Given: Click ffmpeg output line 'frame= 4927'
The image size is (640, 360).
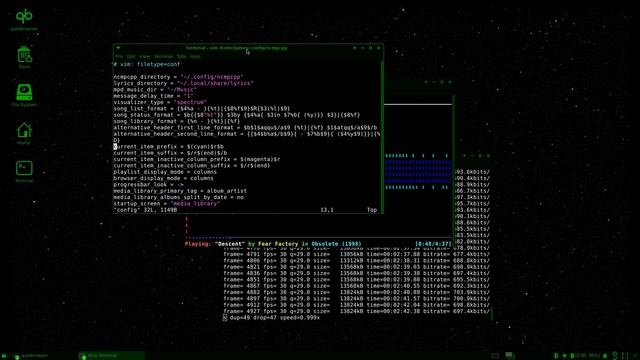Looking at the screenshot, I should click(356, 311).
